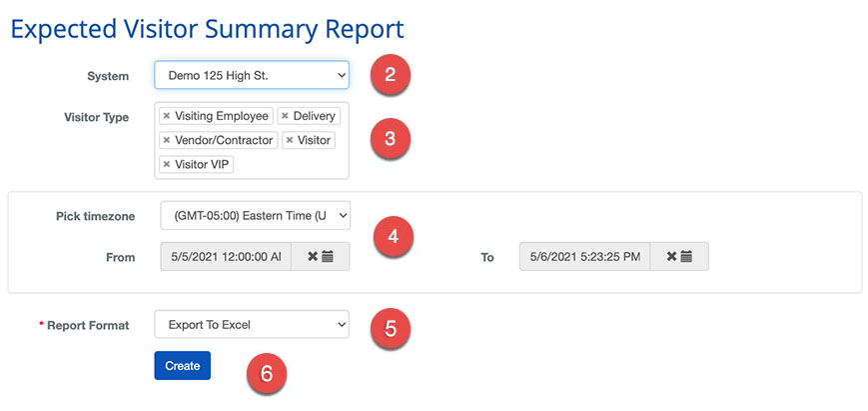Viewport: 868px width, 411px height.
Task: Click the red step 4 marker
Action: (x=393, y=237)
